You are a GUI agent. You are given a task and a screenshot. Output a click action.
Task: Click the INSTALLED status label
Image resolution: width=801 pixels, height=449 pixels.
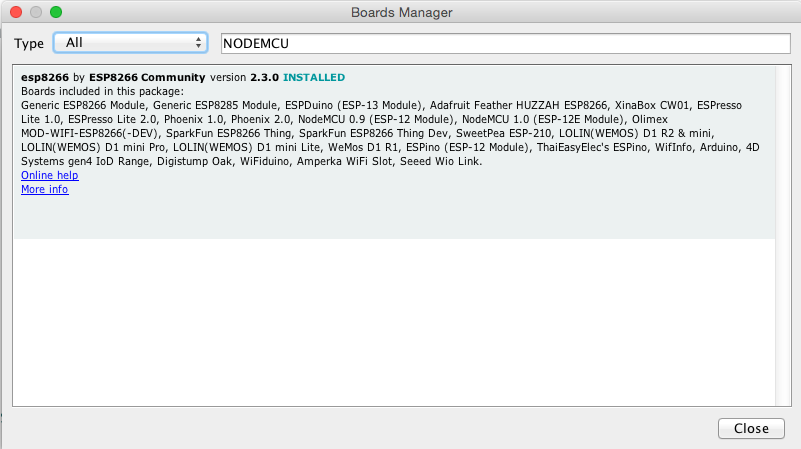(x=314, y=78)
